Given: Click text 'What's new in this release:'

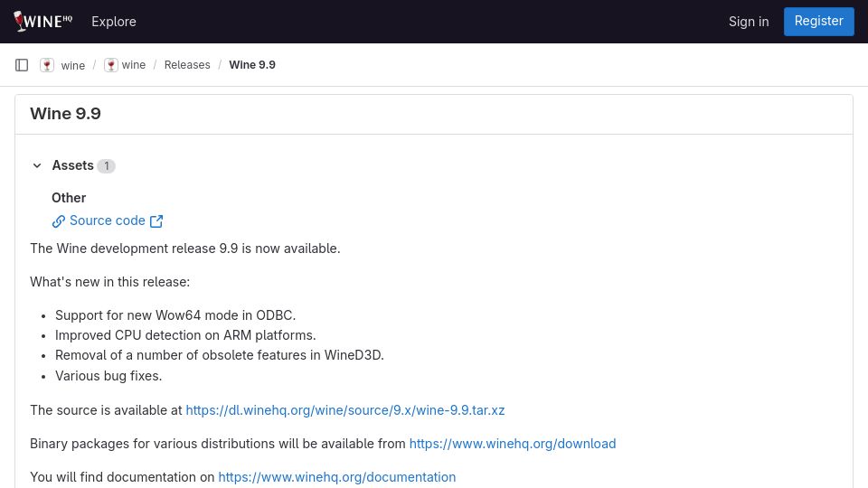Looking at the screenshot, I should 109,282.
